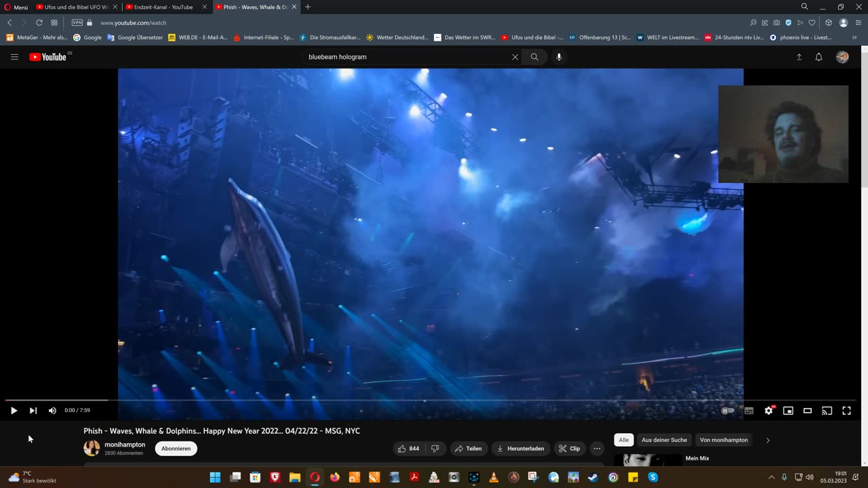Open WELT im Livestream bookmark
This screenshot has height=488, width=868.
coord(667,37)
